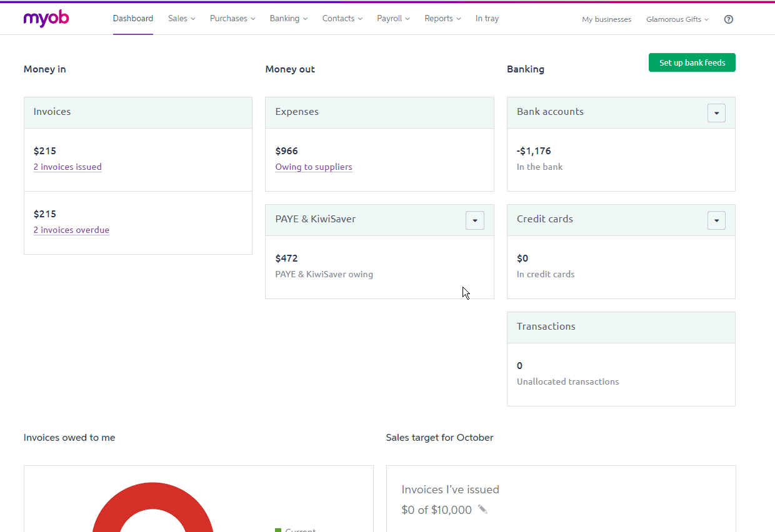This screenshot has width=775, height=532.
Task: Open the Glamorous Gifts business dropdown
Action: [x=677, y=19]
